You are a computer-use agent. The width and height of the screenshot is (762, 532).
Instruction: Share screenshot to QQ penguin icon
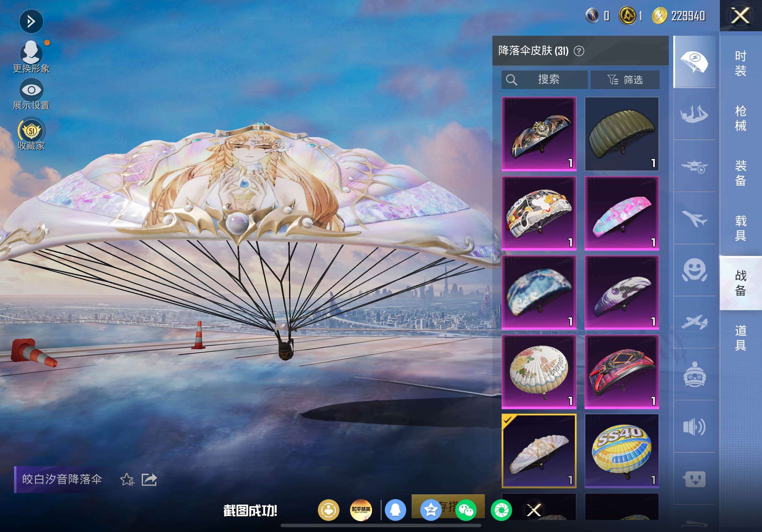pos(395,510)
